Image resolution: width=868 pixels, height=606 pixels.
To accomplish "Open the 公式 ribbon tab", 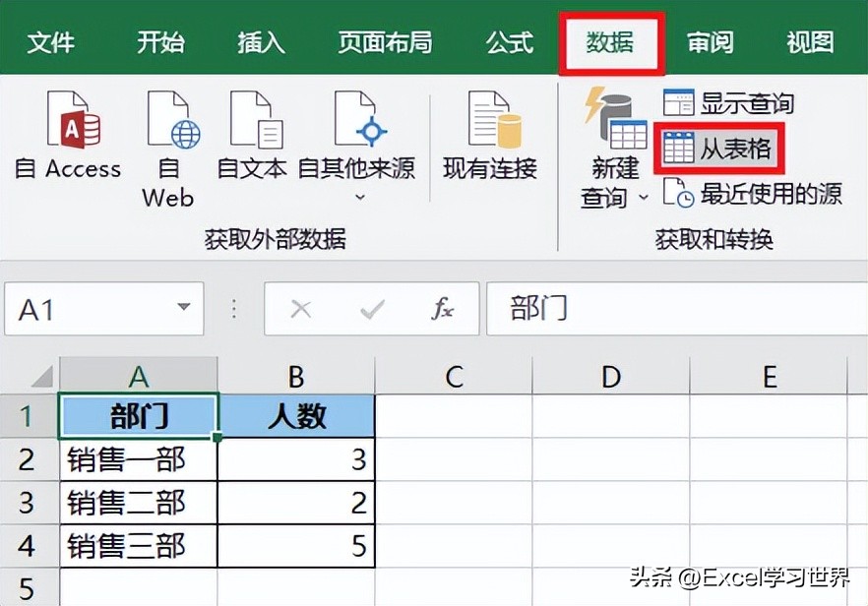I will pyautogui.click(x=510, y=42).
